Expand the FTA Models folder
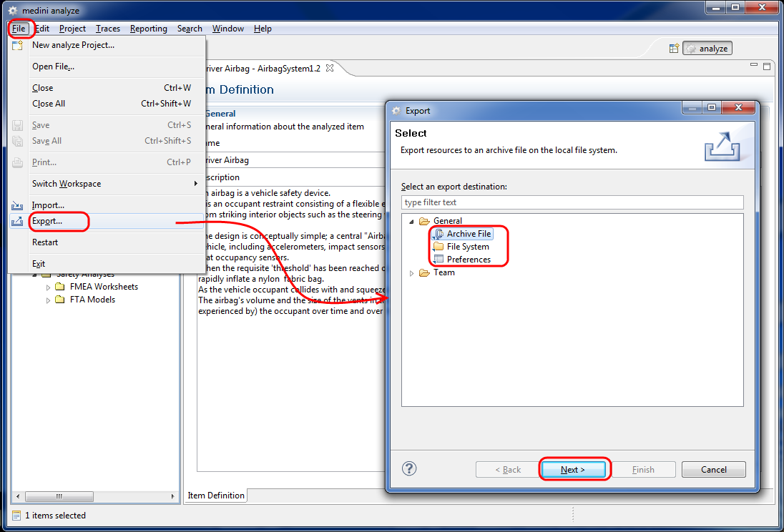The height and width of the screenshot is (532, 784). pos(49,300)
